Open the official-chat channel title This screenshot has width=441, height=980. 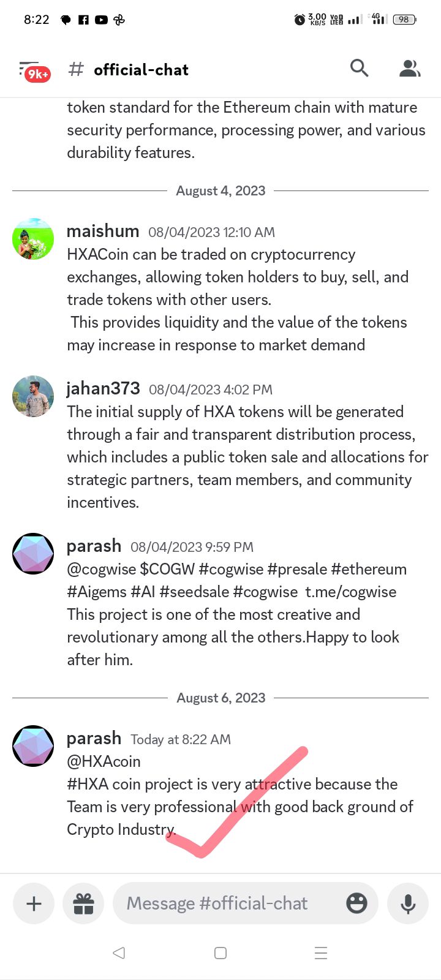click(x=141, y=70)
